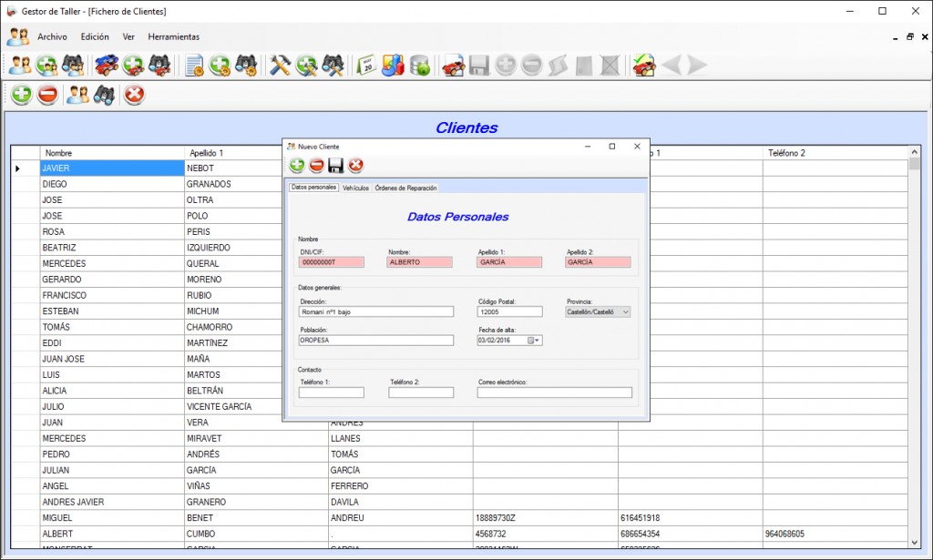Open the vehicles red car icon
This screenshot has width=933, height=560.
(107, 66)
